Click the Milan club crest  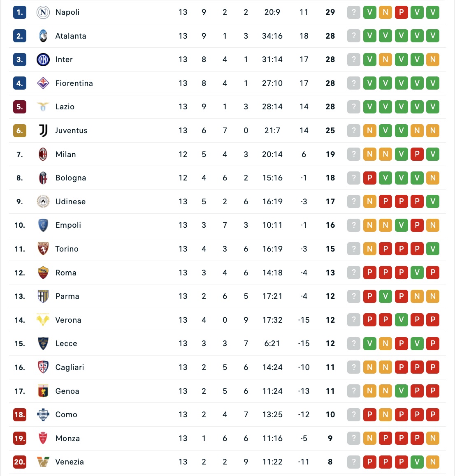click(x=43, y=154)
